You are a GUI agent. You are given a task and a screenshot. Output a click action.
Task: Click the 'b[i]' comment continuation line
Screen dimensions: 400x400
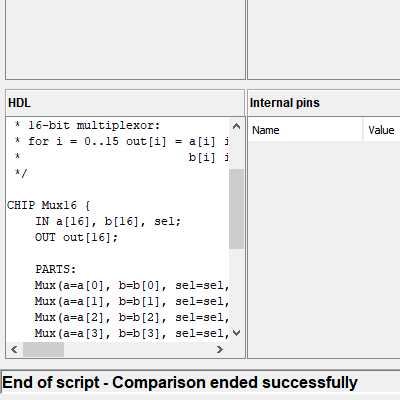coord(122,157)
